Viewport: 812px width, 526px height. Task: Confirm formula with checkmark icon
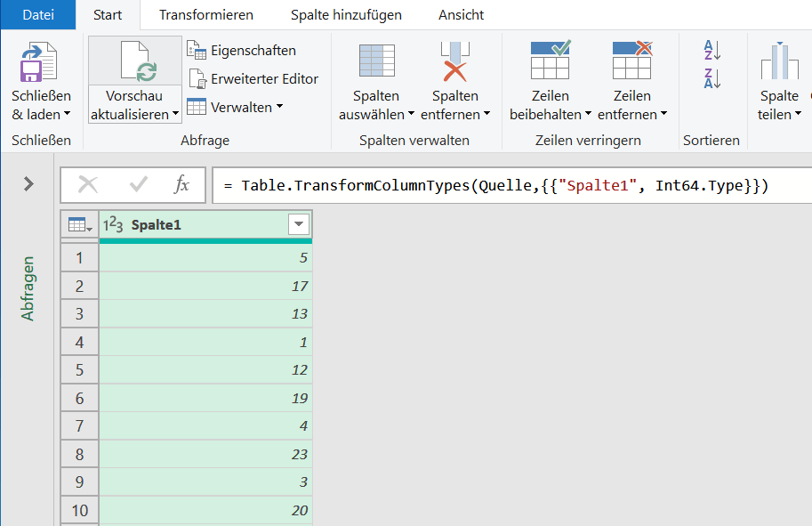click(x=138, y=184)
